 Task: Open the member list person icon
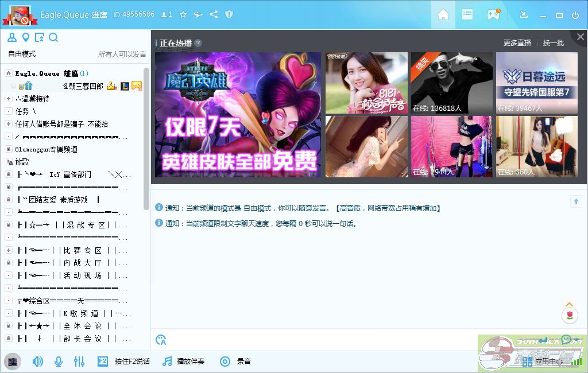[x=12, y=37]
